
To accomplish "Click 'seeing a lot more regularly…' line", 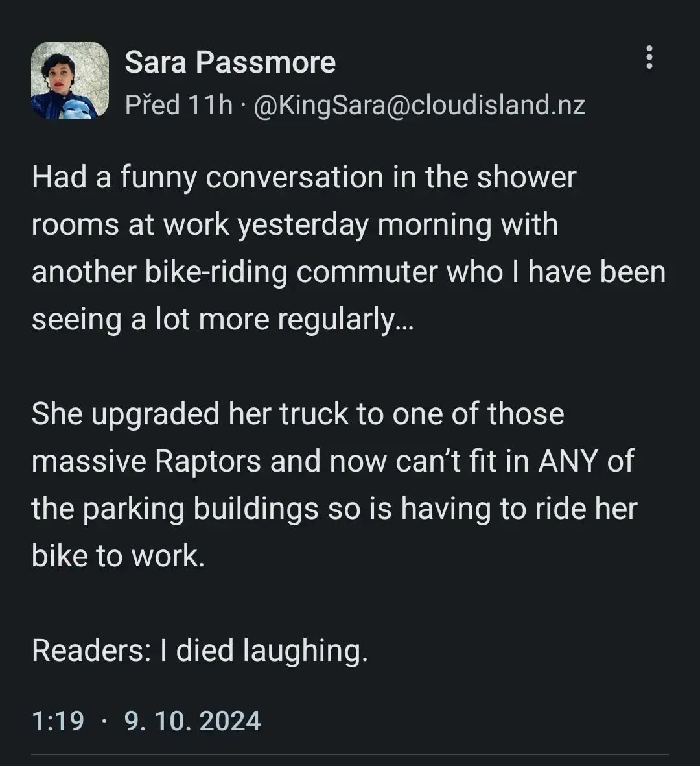I will click(222, 320).
